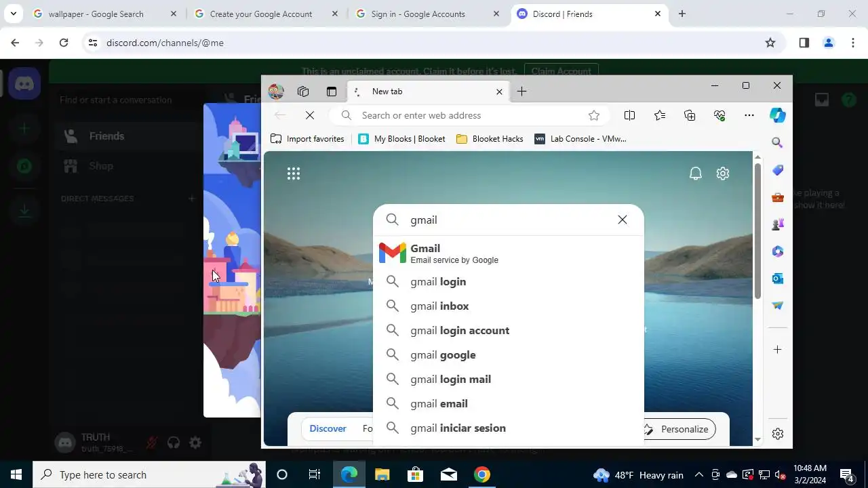Choose the gmail iniciar sesion suggestion
The width and height of the screenshot is (868, 488).
click(x=509, y=428)
